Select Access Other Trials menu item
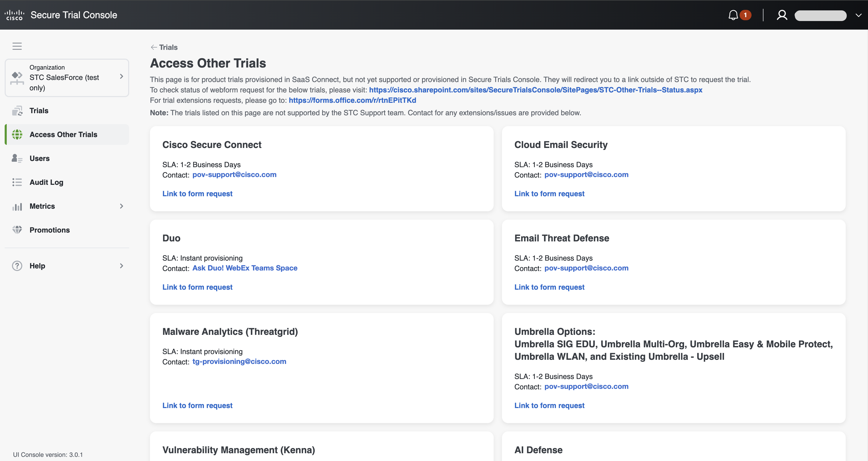Screen dimensions: 868x461 (63, 134)
